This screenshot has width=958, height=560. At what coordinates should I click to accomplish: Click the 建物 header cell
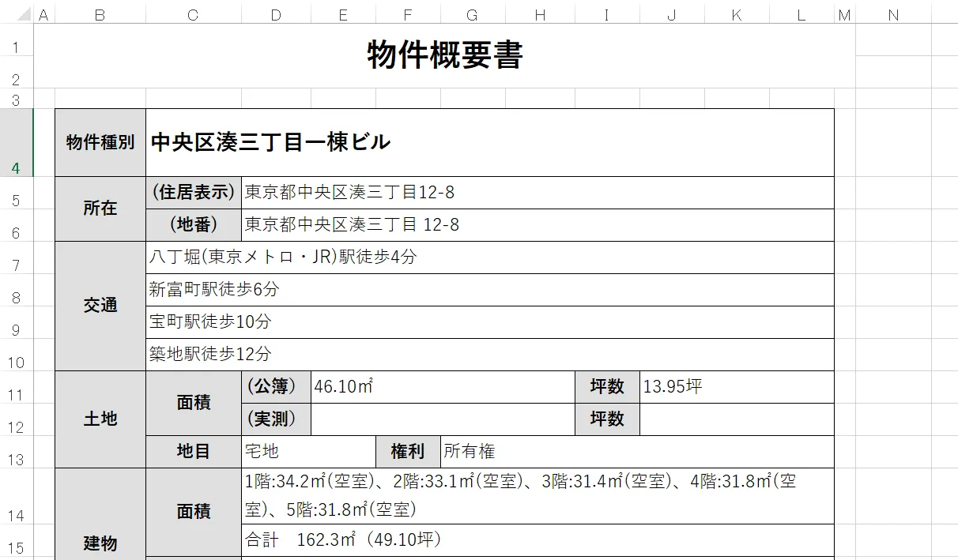[x=100, y=543]
